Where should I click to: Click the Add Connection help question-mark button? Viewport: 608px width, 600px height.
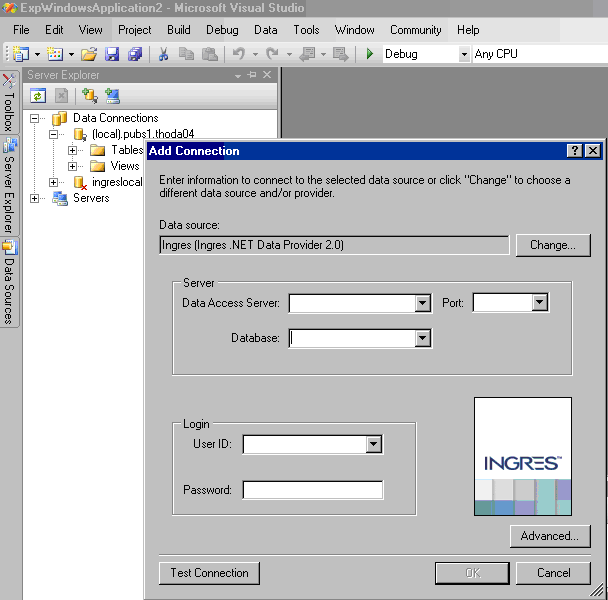click(x=574, y=151)
